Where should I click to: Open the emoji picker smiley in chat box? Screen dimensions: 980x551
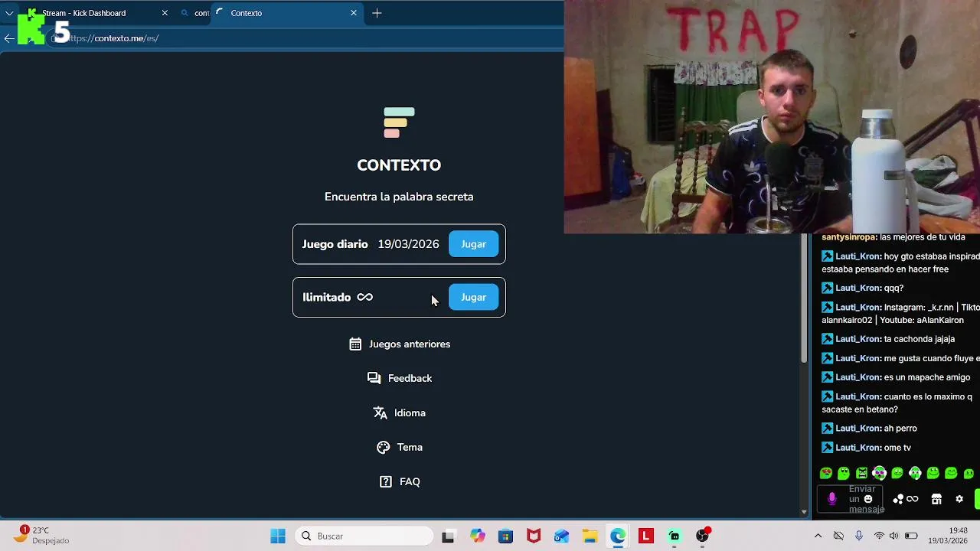click(868, 499)
